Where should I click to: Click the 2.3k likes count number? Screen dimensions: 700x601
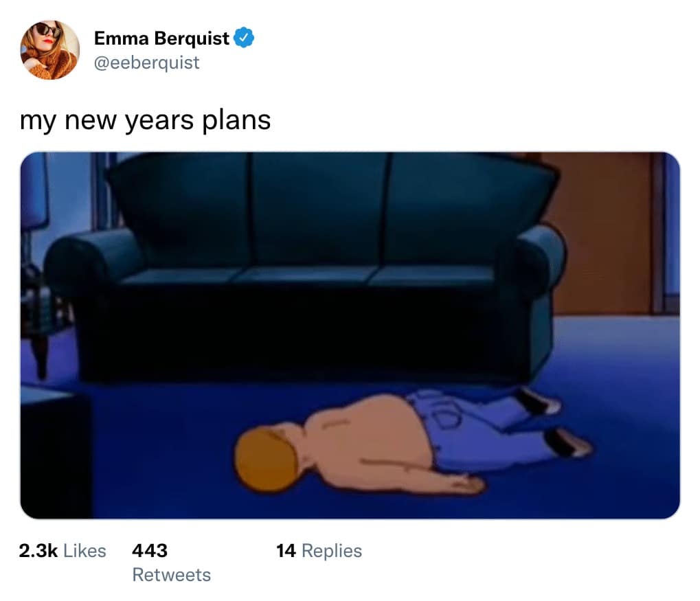(x=38, y=551)
